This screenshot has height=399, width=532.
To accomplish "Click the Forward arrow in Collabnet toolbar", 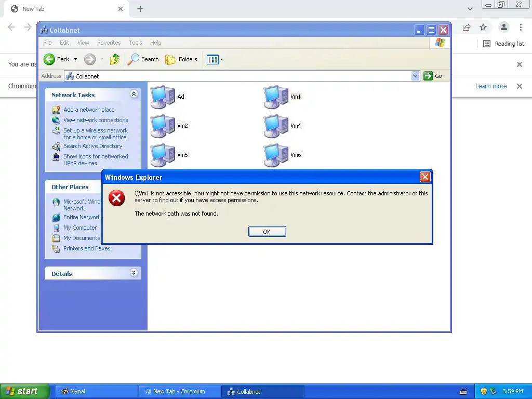I will click(x=90, y=59).
